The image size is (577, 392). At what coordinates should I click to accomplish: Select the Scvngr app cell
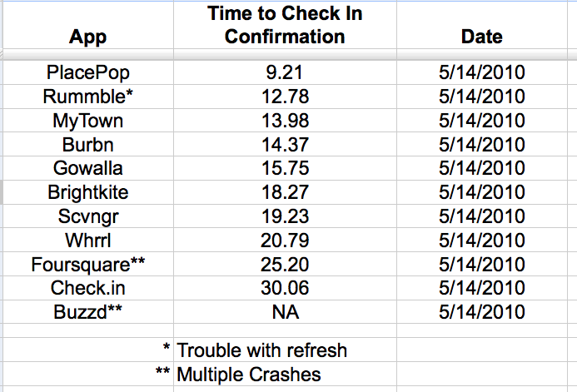(88, 216)
